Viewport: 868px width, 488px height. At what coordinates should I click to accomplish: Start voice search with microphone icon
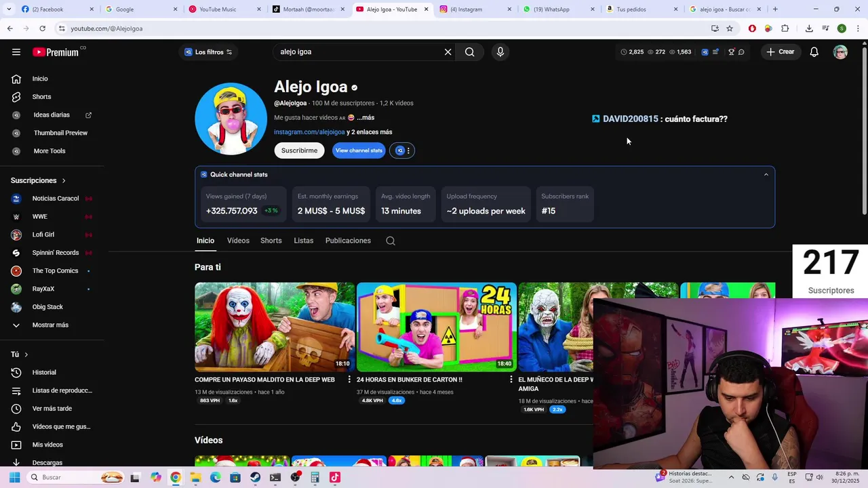(x=500, y=52)
